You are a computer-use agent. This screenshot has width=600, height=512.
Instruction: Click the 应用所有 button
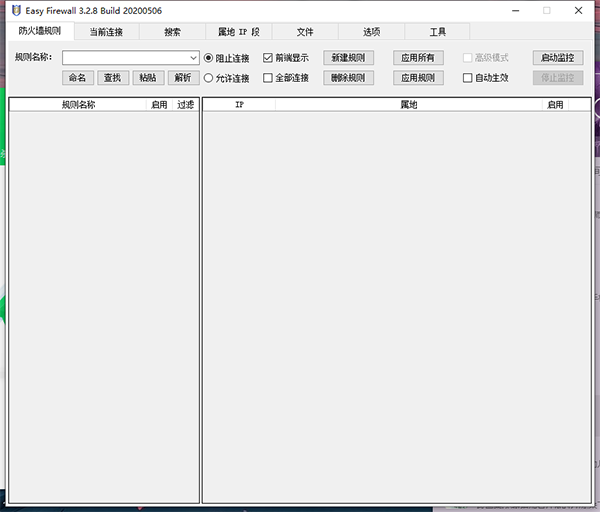coord(418,58)
